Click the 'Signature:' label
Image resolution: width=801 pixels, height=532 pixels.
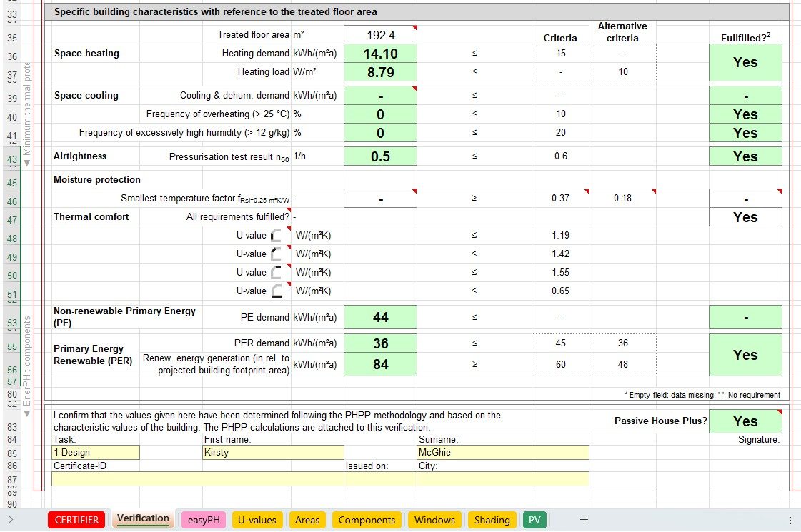click(759, 440)
